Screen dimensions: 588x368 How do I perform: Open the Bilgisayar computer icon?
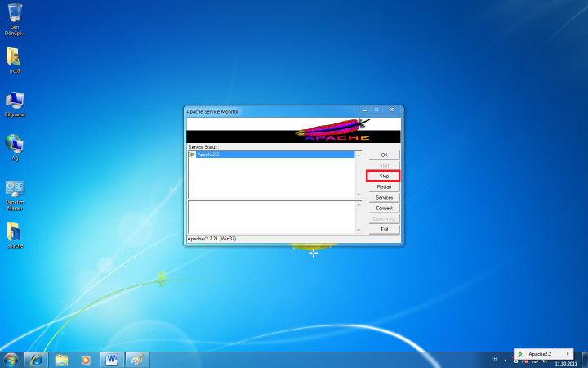15,101
